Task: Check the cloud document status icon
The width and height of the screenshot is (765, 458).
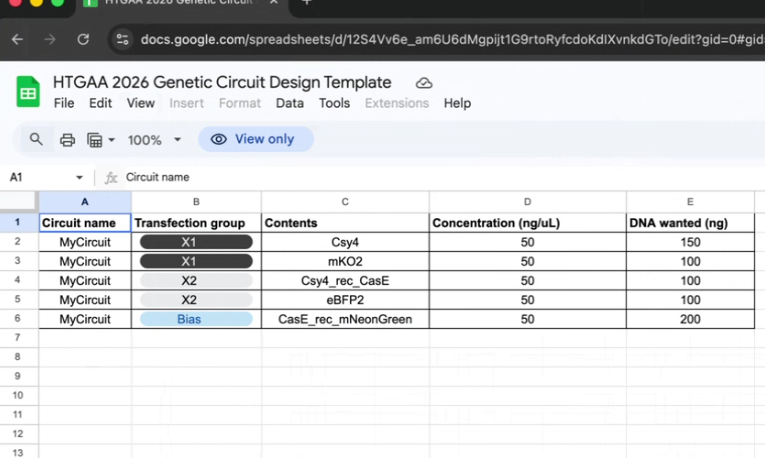Action: coord(424,83)
